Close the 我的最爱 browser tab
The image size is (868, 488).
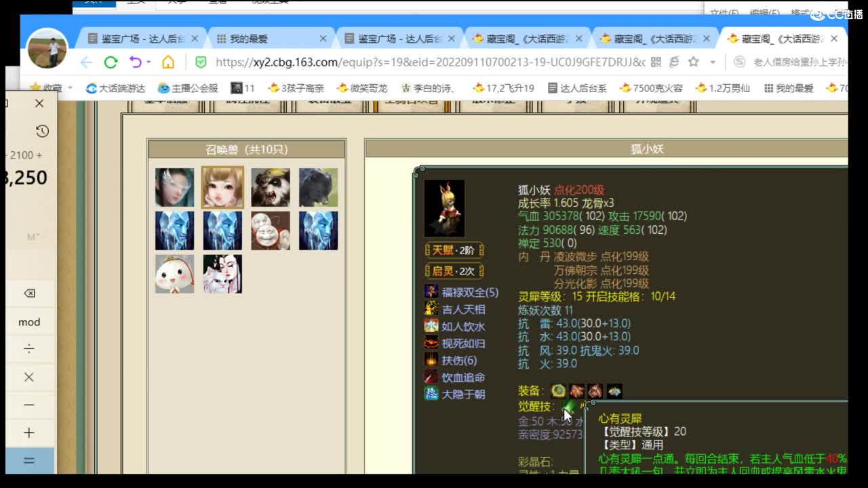(x=323, y=39)
